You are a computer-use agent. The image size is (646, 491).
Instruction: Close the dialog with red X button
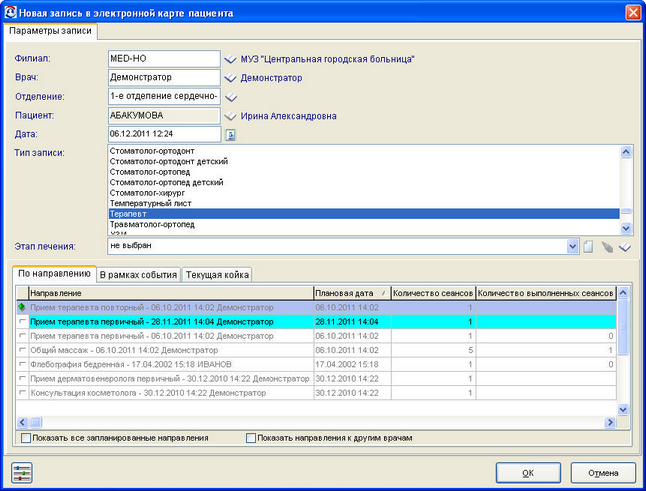633,12
